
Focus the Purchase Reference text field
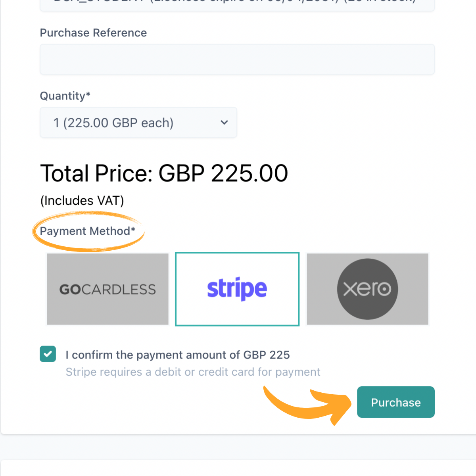pos(237,59)
